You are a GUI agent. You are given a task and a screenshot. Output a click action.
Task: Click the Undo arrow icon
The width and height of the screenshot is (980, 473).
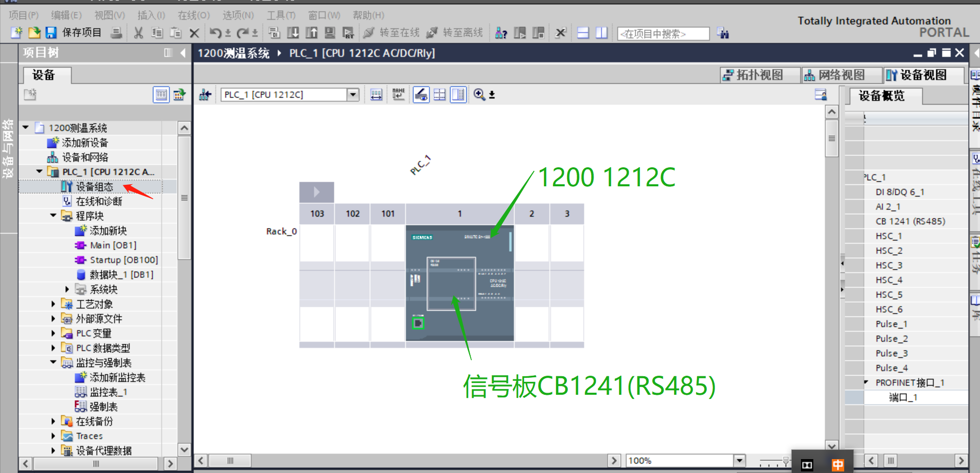coord(215,33)
